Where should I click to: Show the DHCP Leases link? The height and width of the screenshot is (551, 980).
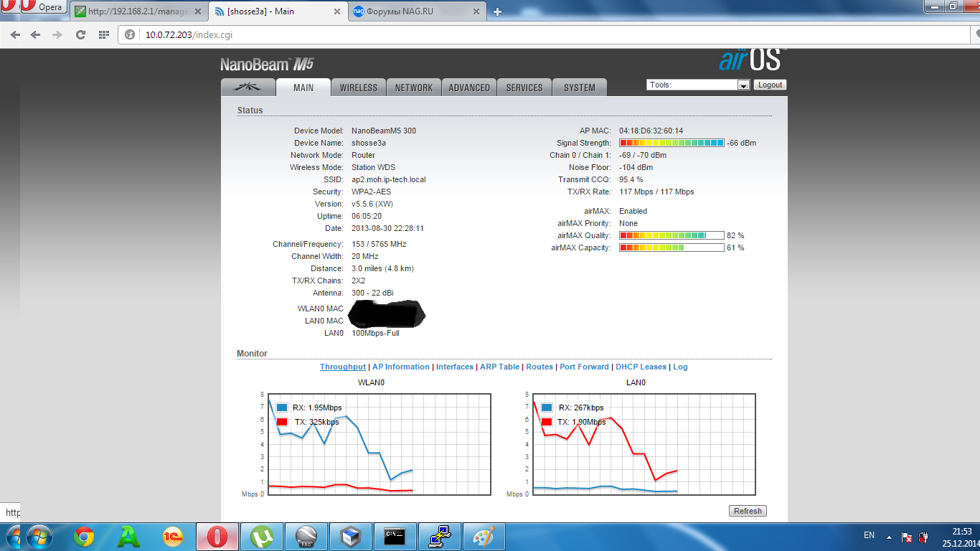point(641,367)
